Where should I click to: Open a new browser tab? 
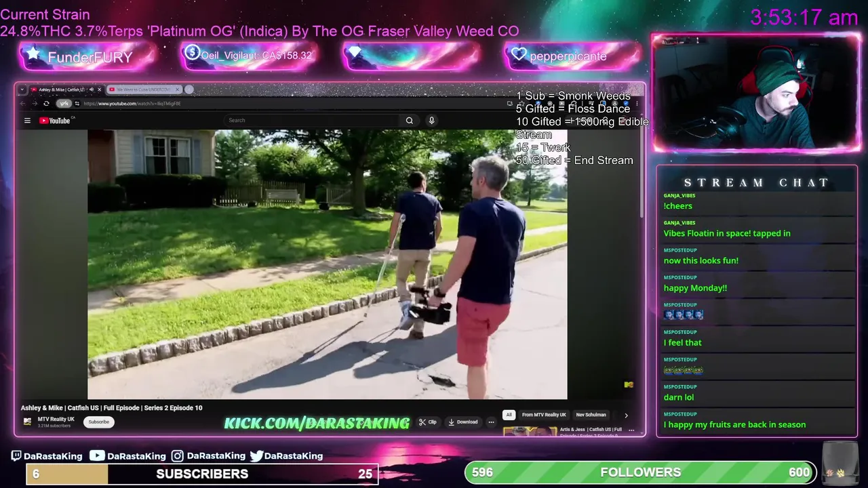tap(189, 89)
